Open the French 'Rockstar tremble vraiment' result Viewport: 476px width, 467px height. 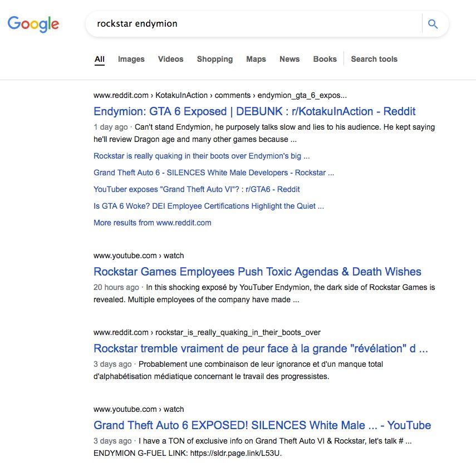(x=261, y=348)
